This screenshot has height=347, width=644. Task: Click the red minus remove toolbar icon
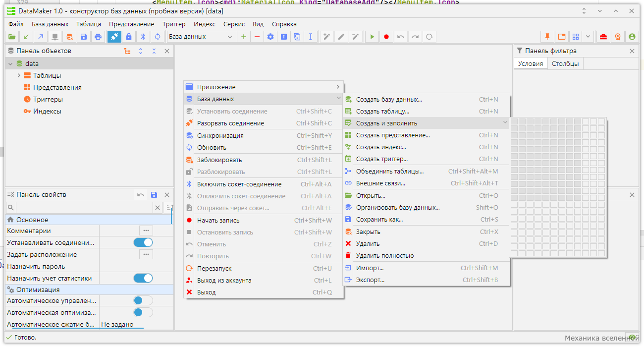(x=257, y=37)
